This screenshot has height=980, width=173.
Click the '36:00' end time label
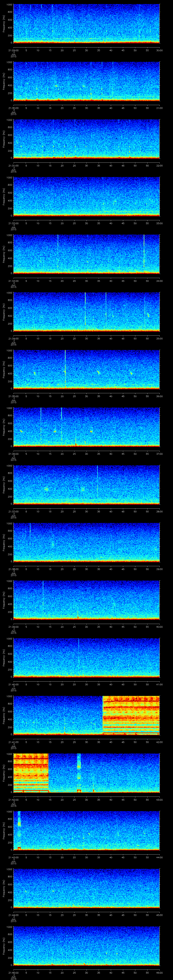(x=160, y=396)
